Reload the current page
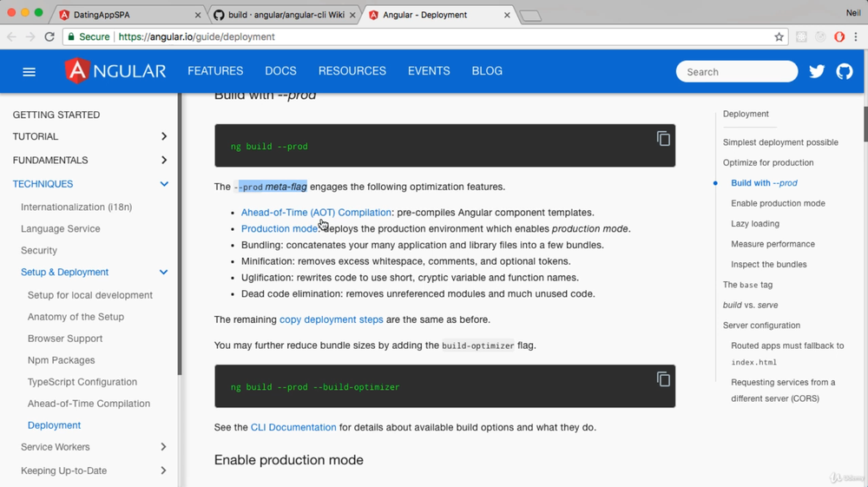This screenshot has height=487, width=868. 49,37
